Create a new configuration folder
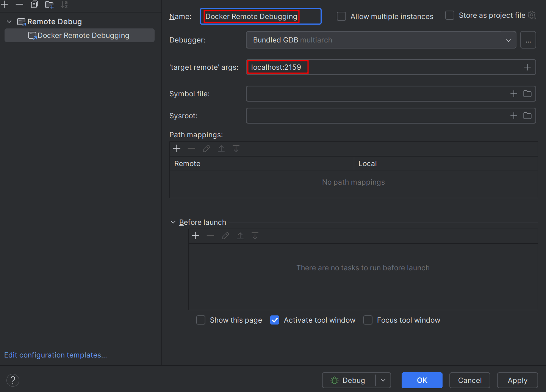The width and height of the screenshot is (546, 392). [49, 5]
